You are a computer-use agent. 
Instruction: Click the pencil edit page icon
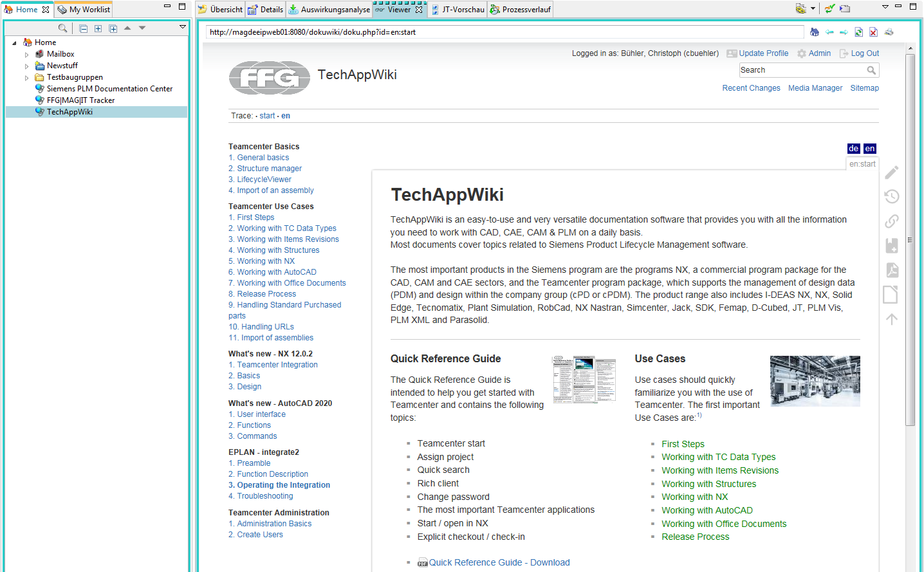[x=891, y=172]
